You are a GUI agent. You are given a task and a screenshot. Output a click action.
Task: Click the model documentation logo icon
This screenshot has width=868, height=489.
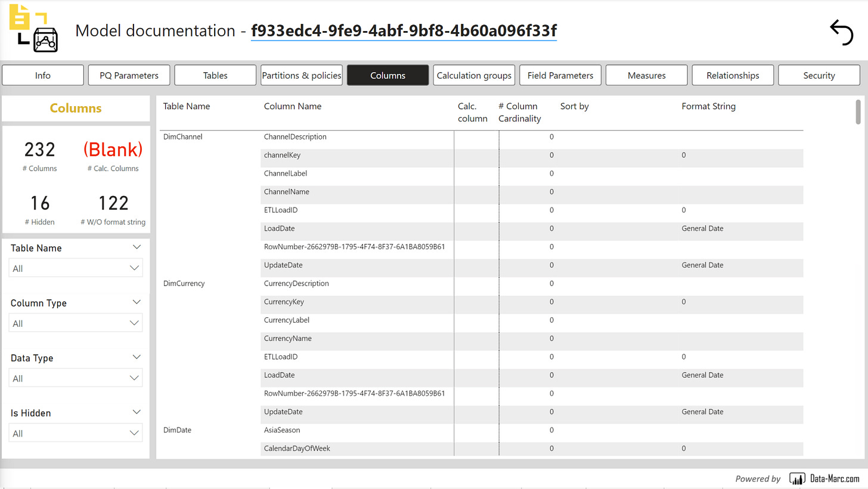pyautogui.click(x=34, y=27)
